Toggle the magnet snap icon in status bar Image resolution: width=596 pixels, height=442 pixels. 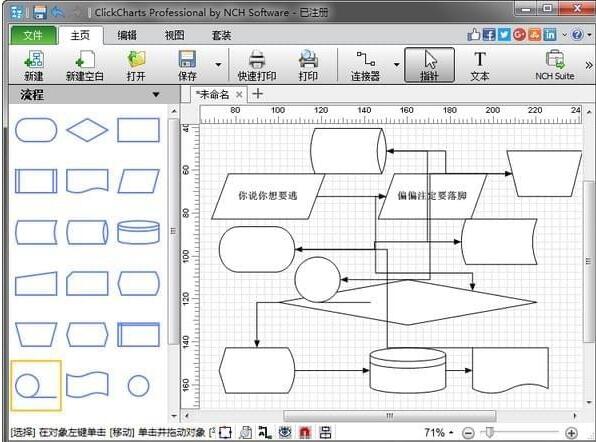(x=305, y=432)
